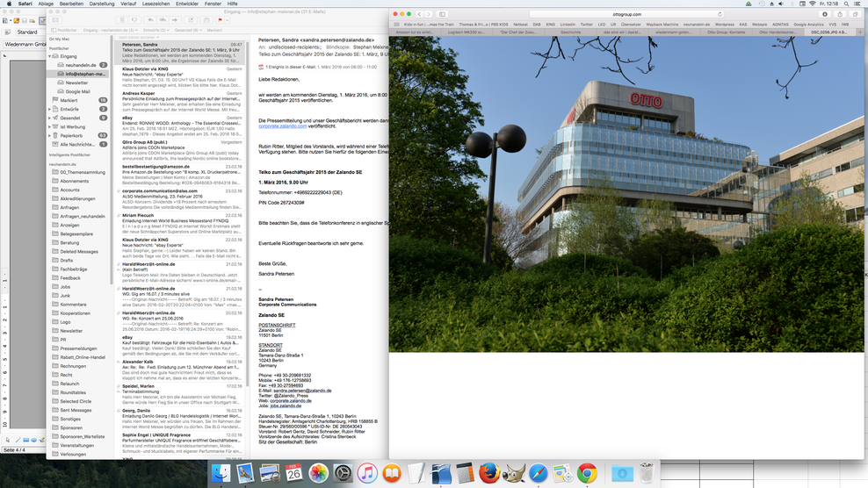The height and width of the screenshot is (488, 868).
Task: Click the Get Mail envelope button
Action: 55,20
